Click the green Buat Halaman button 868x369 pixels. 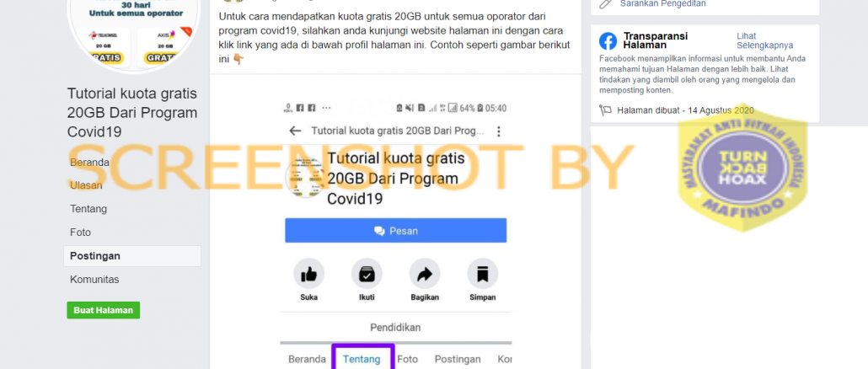104,310
